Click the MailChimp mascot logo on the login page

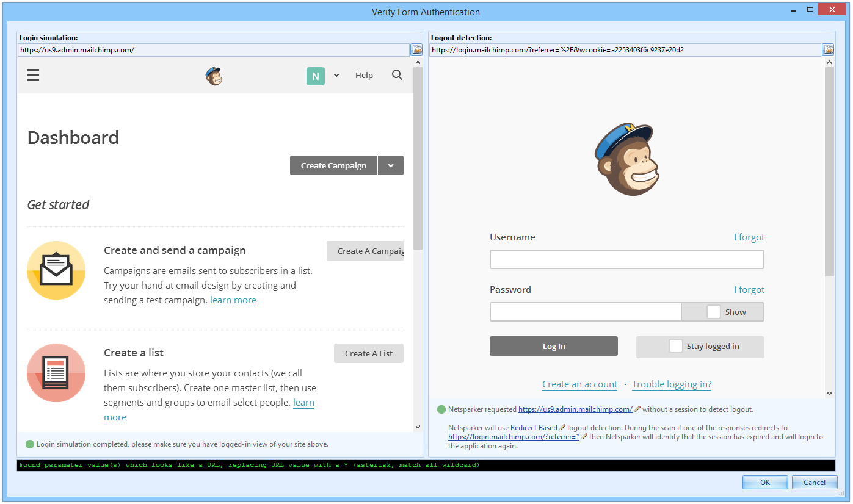pyautogui.click(x=626, y=159)
